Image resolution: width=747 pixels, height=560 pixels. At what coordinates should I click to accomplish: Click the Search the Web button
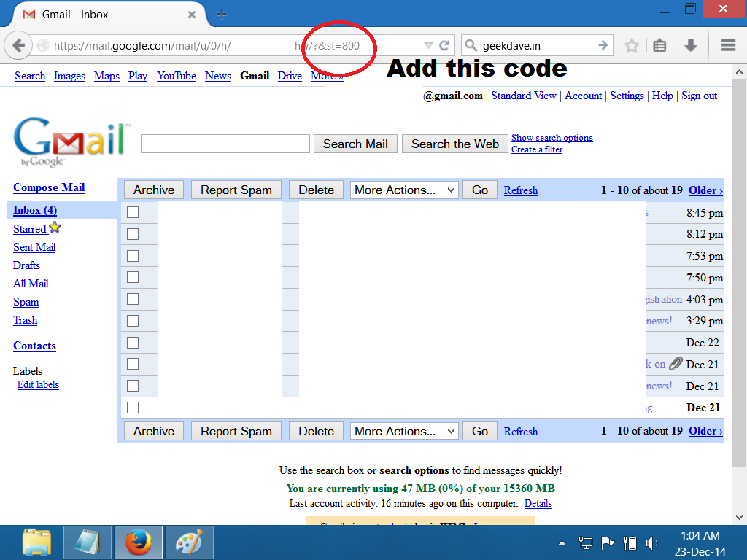pyautogui.click(x=455, y=144)
